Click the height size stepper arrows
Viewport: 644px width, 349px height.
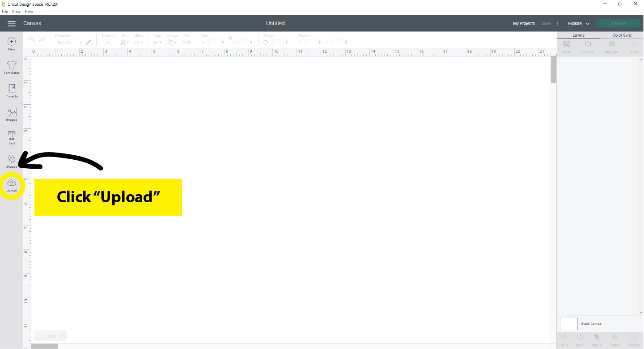(251, 43)
